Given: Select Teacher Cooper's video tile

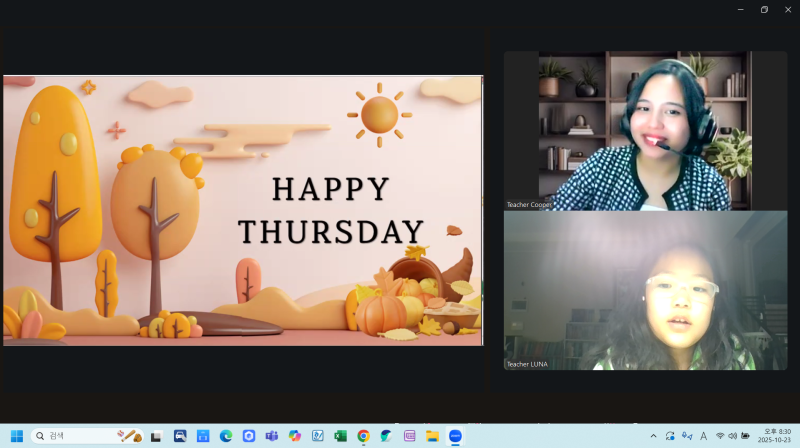Looking at the screenshot, I should pos(645,130).
